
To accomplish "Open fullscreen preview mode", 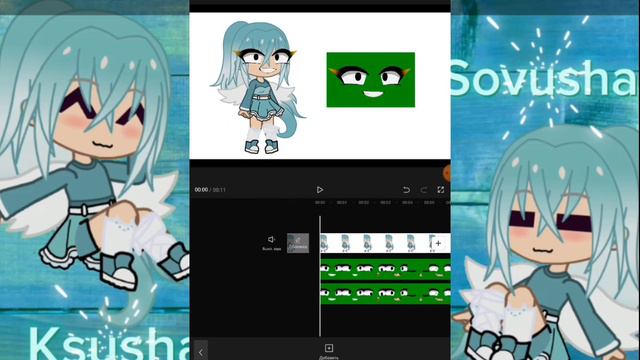I will (441, 190).
